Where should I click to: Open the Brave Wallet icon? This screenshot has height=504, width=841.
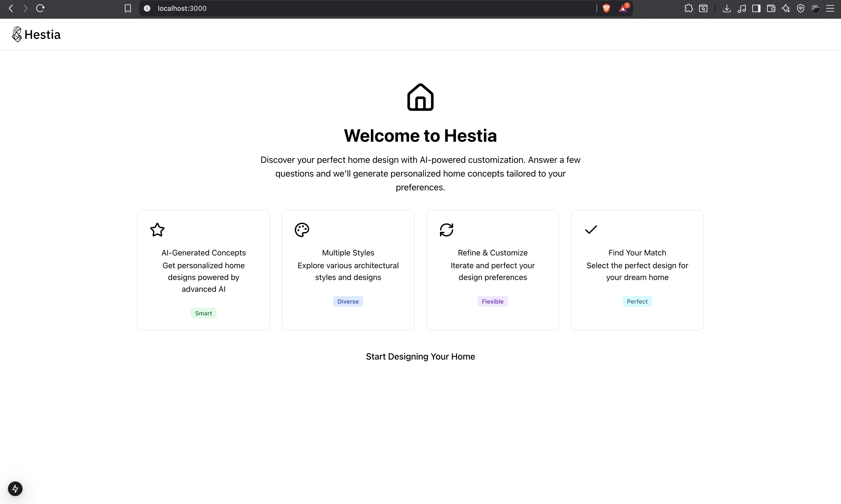click(x=771, y=9)
